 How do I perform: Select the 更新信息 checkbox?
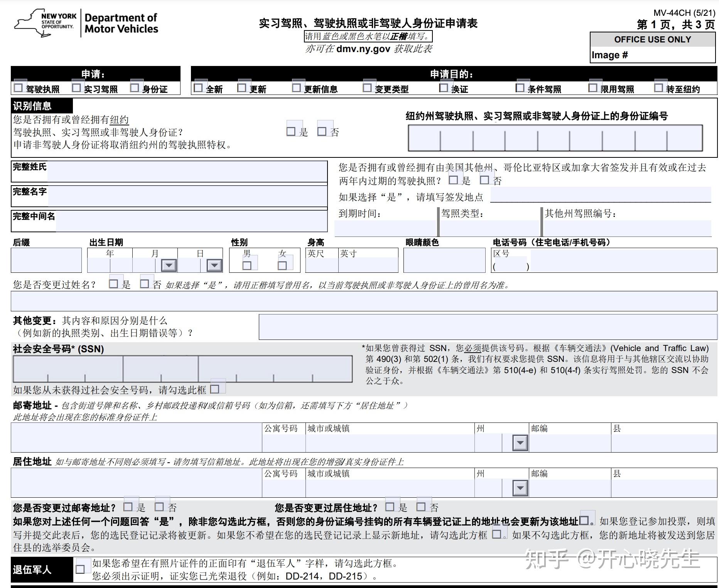pos(296,88)
